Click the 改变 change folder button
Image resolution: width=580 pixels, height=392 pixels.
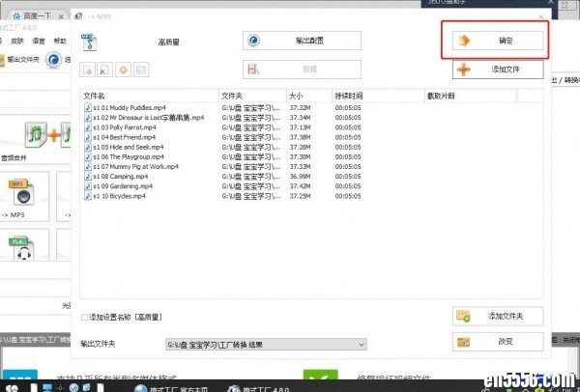[497, 342]
